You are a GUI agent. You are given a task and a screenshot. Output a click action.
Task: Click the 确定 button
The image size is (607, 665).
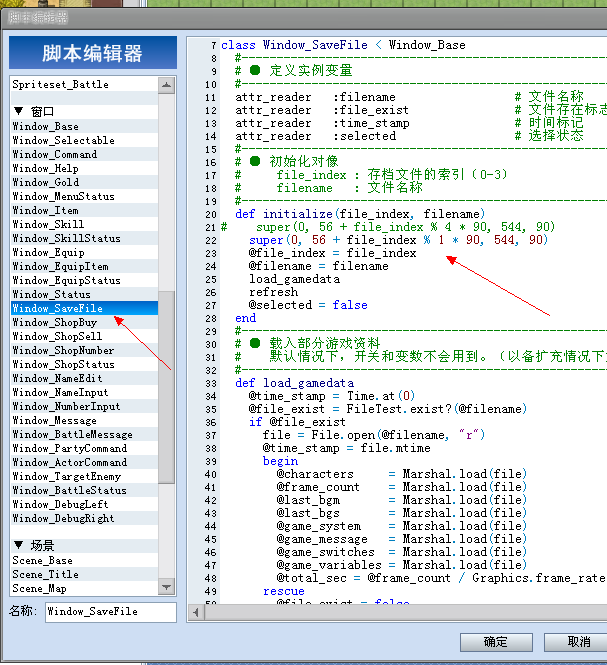(x=496, y=642)
